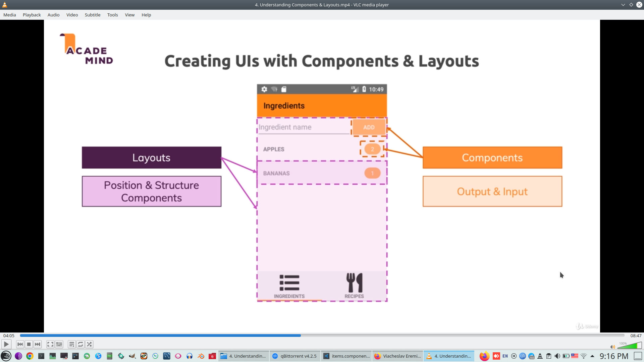This screenshot has width=644, height=362.
Task: Skip to the next media track
Action: coord(38,344)
